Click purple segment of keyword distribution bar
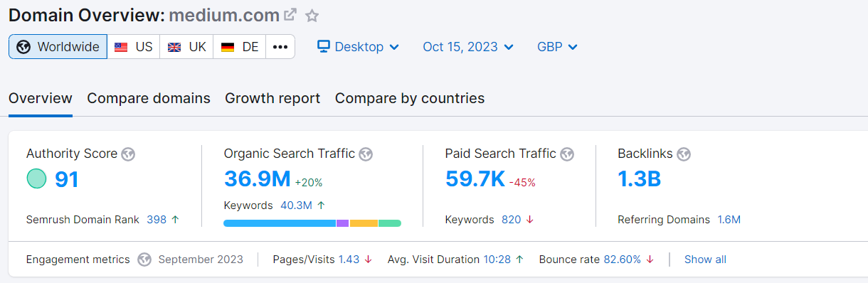The image size is (868, 283). tap(342, 223)
